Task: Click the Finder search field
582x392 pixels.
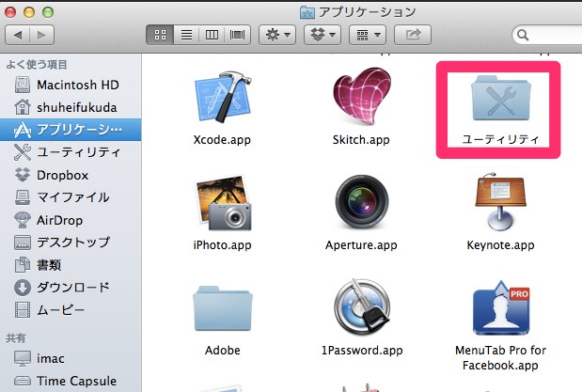Action: pos(547,35)
